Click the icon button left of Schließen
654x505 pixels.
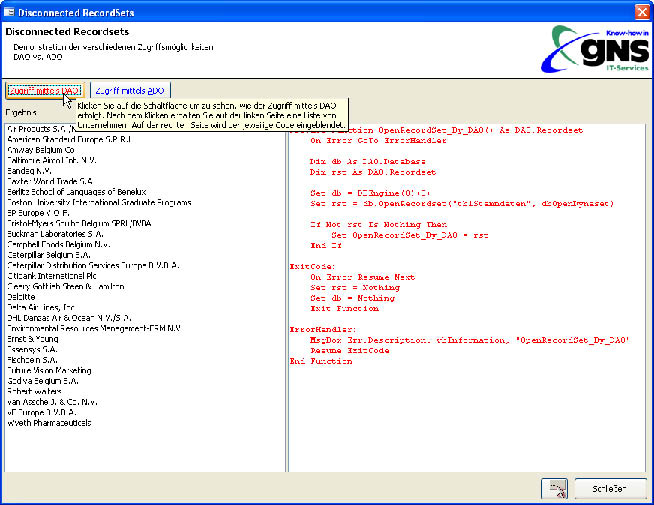[554, 488]
